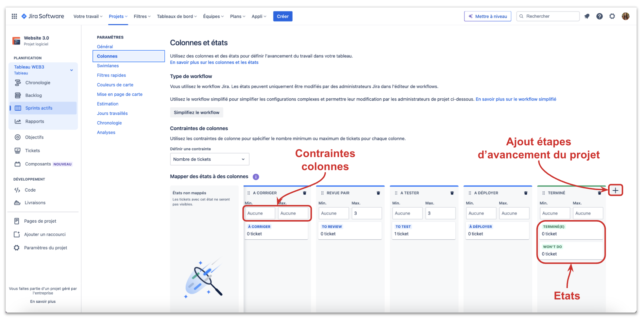The width and height of the screenshot is (644, 320).
Task: Open the help question mark icon
Action: pyautogui.click(x=600, y=16)
